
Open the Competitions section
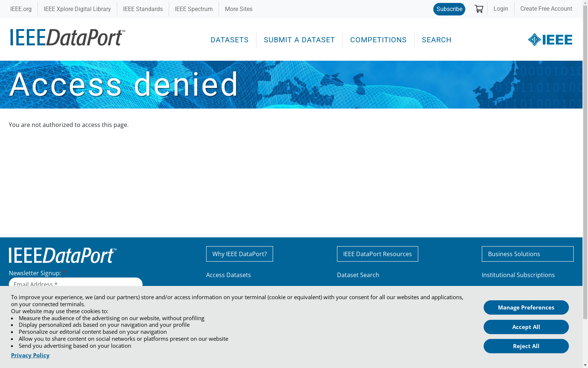click(379, 40)
